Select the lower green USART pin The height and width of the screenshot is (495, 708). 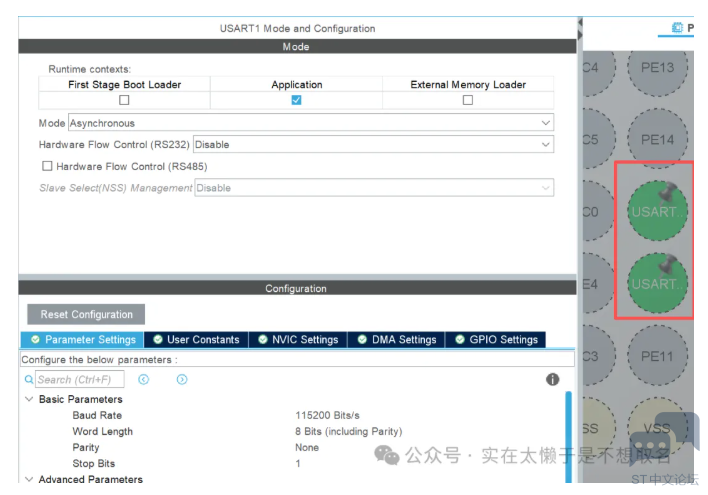657,283
